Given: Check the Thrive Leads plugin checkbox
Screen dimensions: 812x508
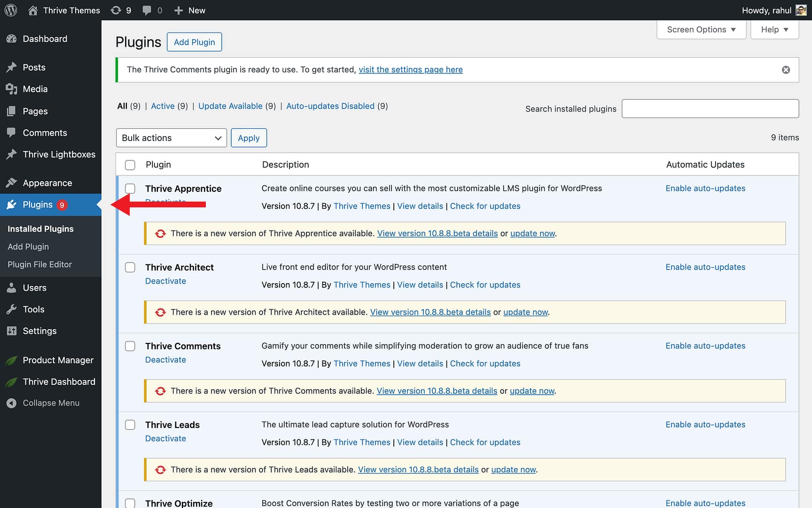Looking at the screenshot, I should (x=130, y=424).
